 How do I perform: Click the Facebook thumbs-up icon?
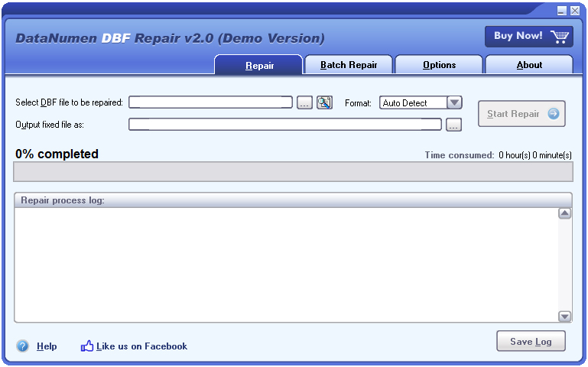87,346
